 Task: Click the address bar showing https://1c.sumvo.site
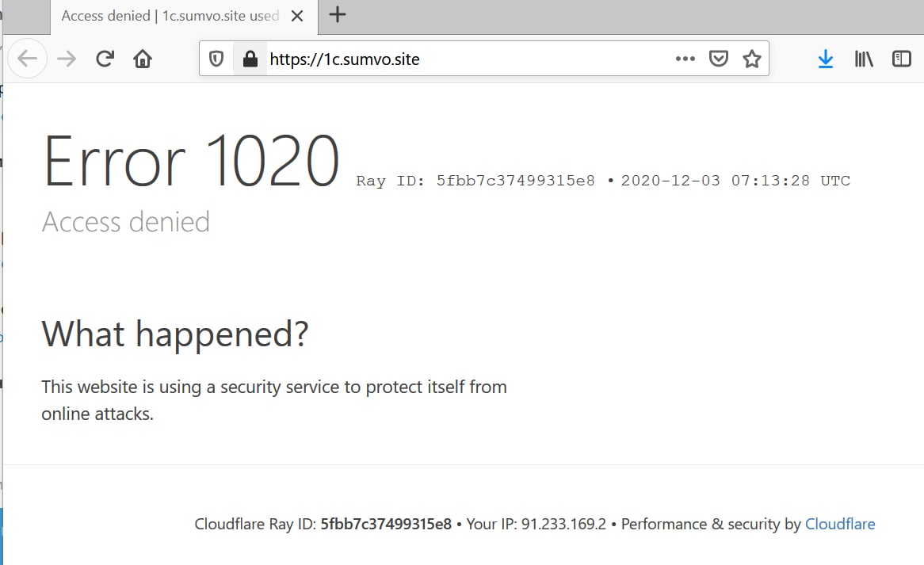point(468,59)
